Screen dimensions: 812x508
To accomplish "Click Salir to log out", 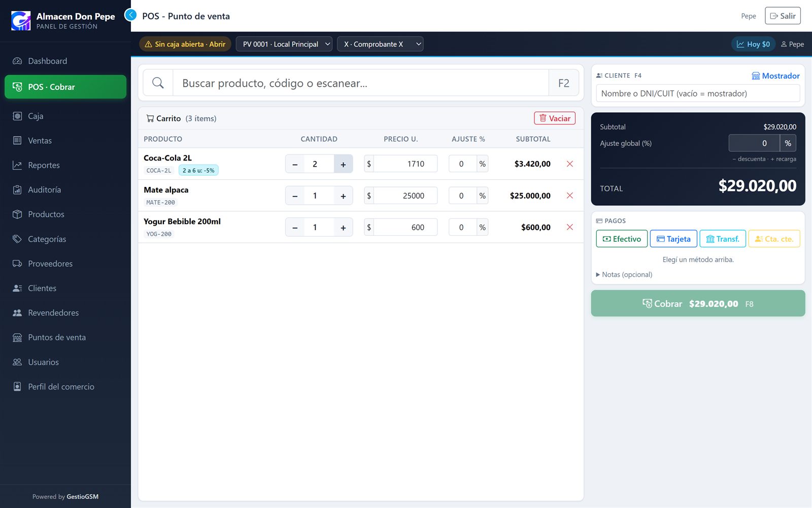I will coord(783,16).
